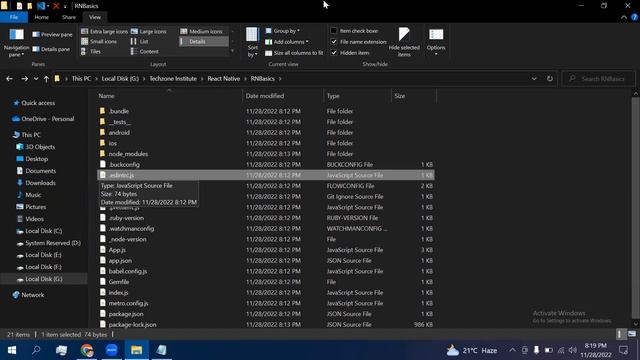Enable Item check boxes
Viewport: 640px width, 360px height.
point(333,31)
